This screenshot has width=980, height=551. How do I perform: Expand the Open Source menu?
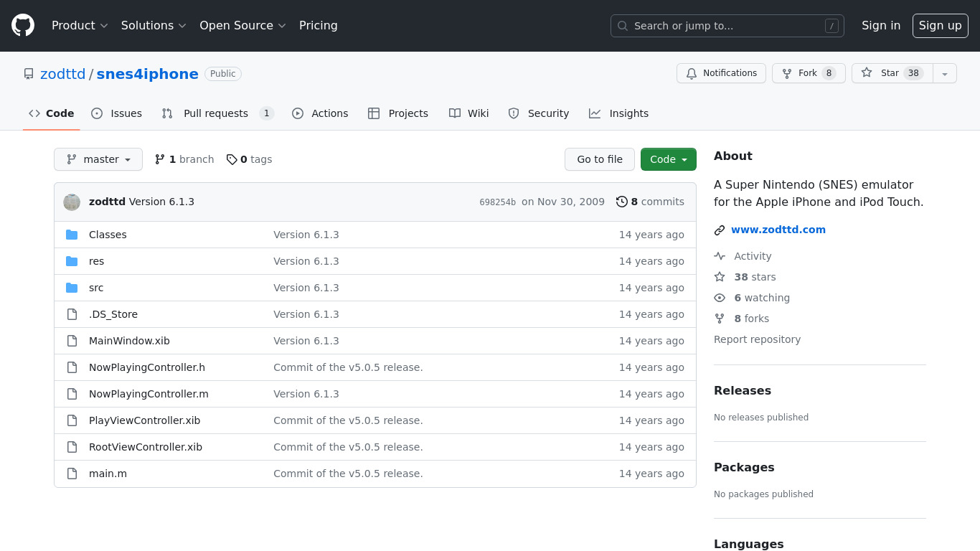[242, 25]
